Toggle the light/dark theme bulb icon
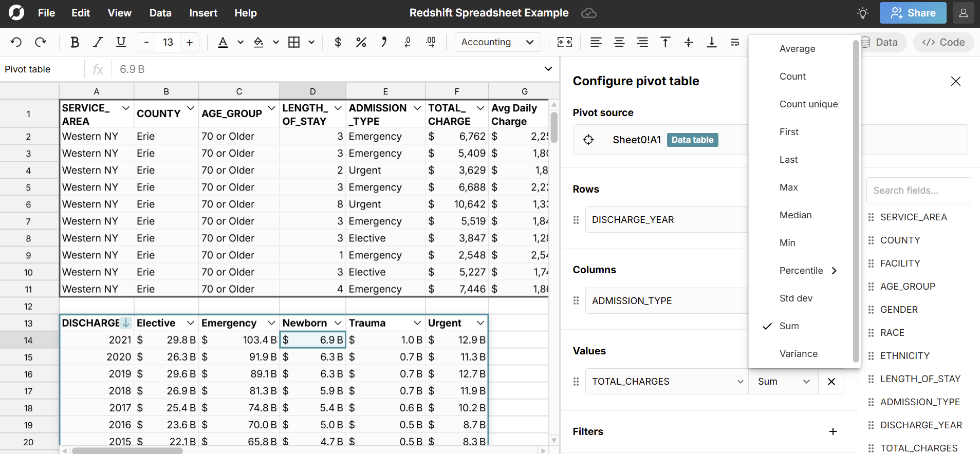 point(863,13)
